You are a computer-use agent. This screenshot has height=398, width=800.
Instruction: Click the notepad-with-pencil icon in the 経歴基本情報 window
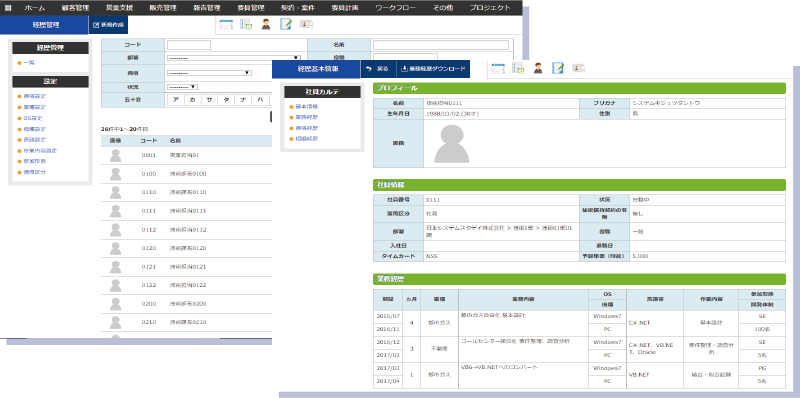[558, 68]
